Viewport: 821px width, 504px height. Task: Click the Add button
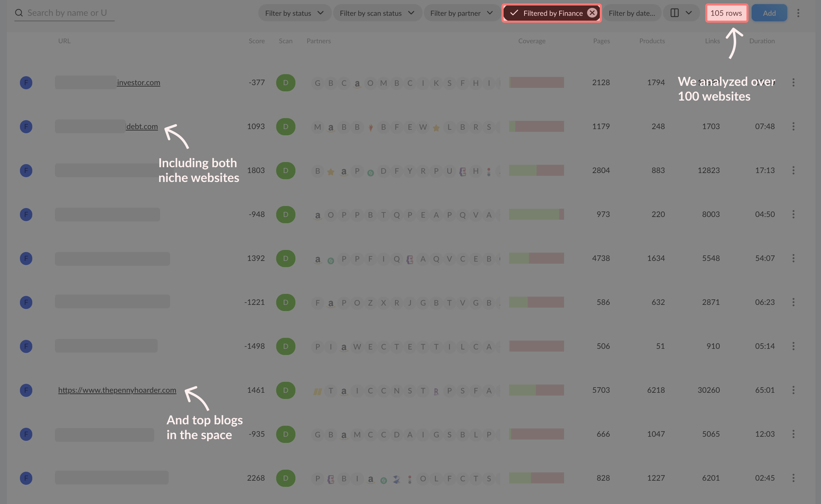[x=769, y=12]
